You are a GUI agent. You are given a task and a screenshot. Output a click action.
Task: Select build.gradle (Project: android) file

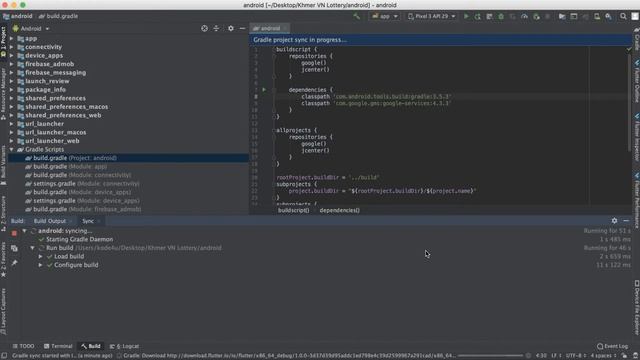click(x=128, y=158)
